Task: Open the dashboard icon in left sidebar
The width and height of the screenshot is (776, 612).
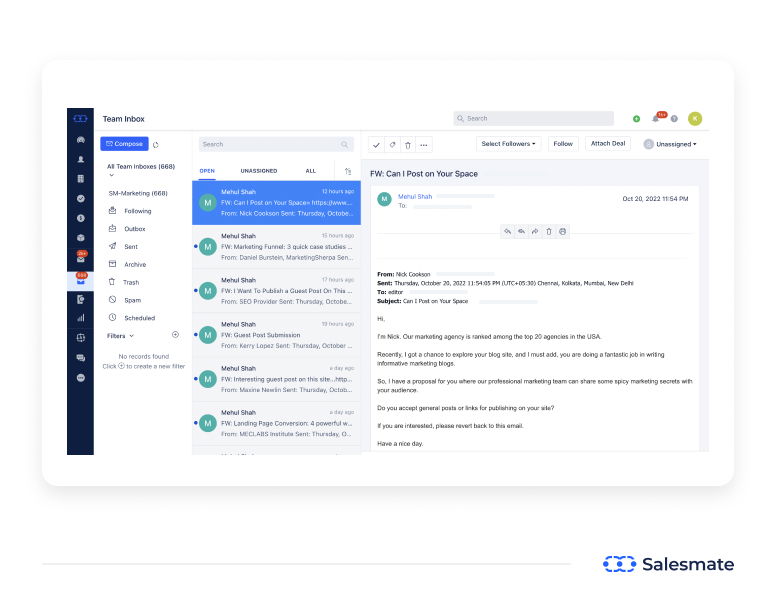Action: 81,140
